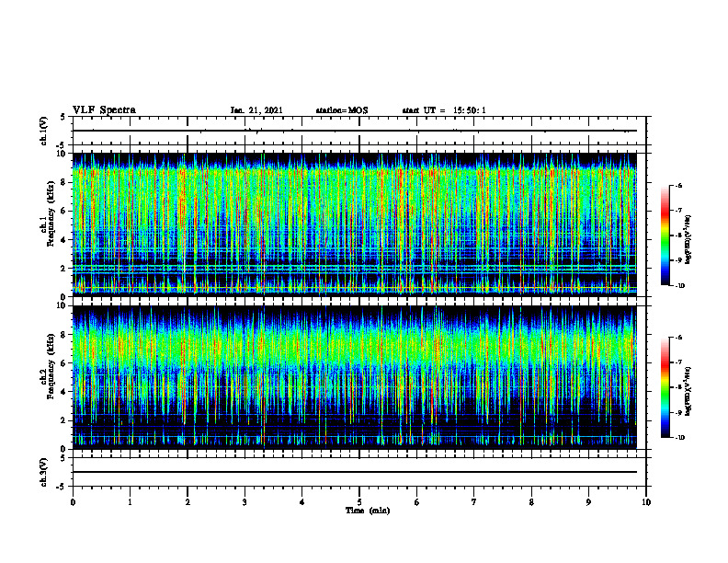728x563 pixels.
Task: Click the '4' tick on ch.2 frequency axis
Action: click(x=63, y=392)
